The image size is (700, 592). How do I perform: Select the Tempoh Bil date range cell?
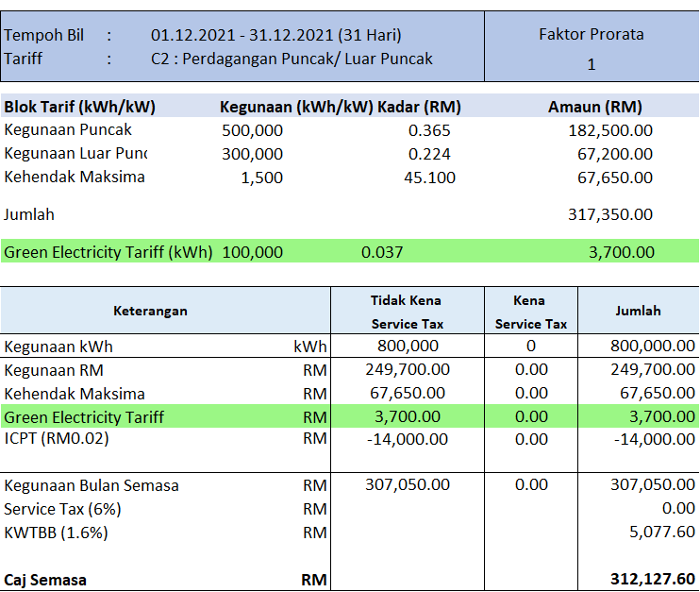[275, 36]
